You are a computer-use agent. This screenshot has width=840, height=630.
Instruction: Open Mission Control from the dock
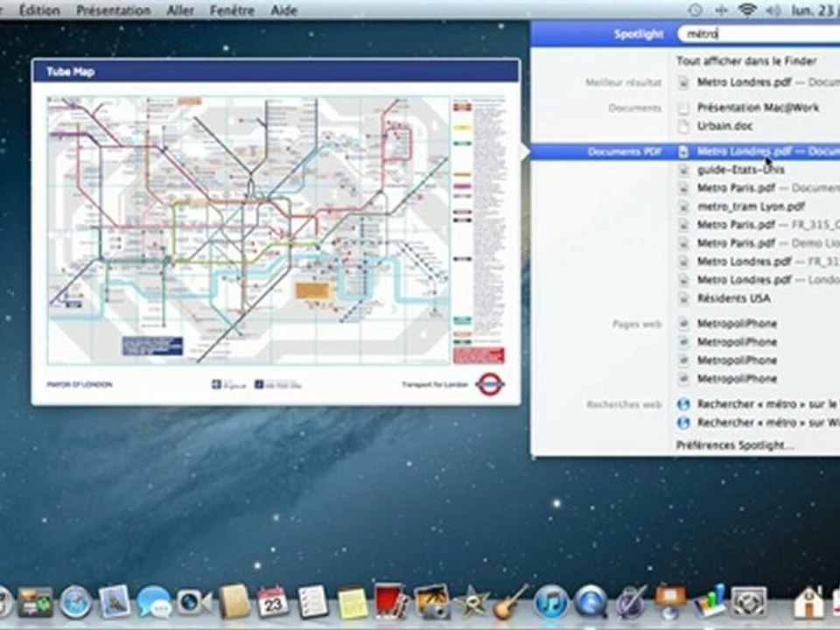(x=35, y=602)
